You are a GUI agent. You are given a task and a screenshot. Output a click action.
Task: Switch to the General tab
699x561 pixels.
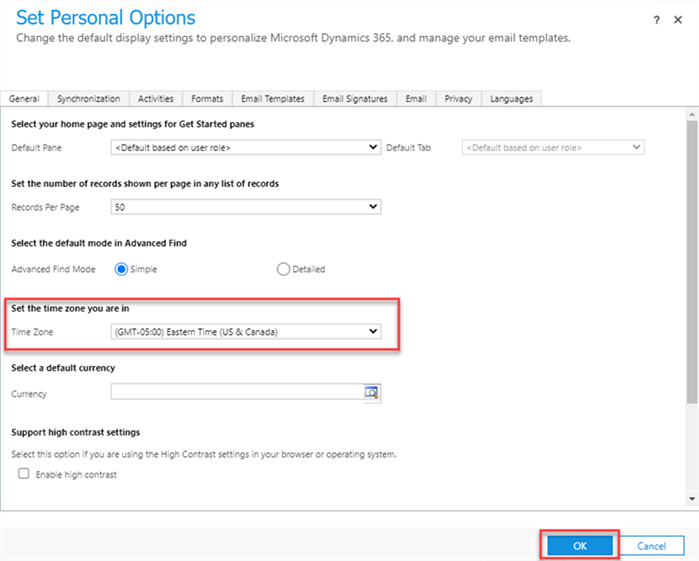pyautogui.click(x=24, y=99)
